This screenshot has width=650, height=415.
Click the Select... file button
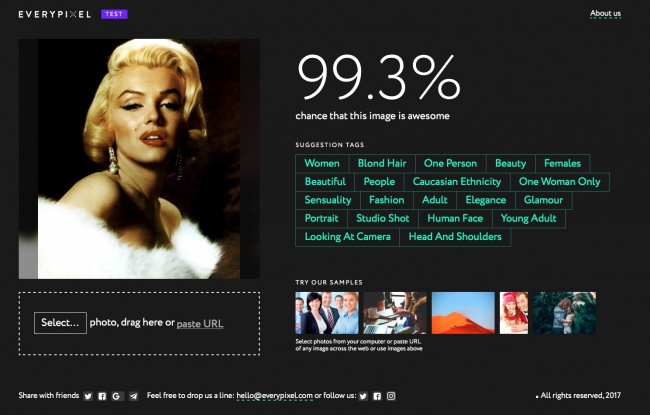pos(60,323)
